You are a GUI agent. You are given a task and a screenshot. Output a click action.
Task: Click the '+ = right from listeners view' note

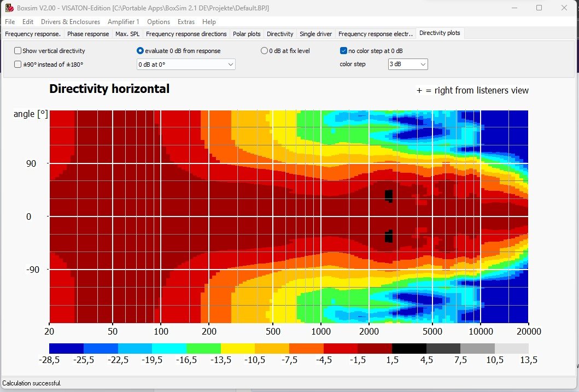[x=472, y=90]
